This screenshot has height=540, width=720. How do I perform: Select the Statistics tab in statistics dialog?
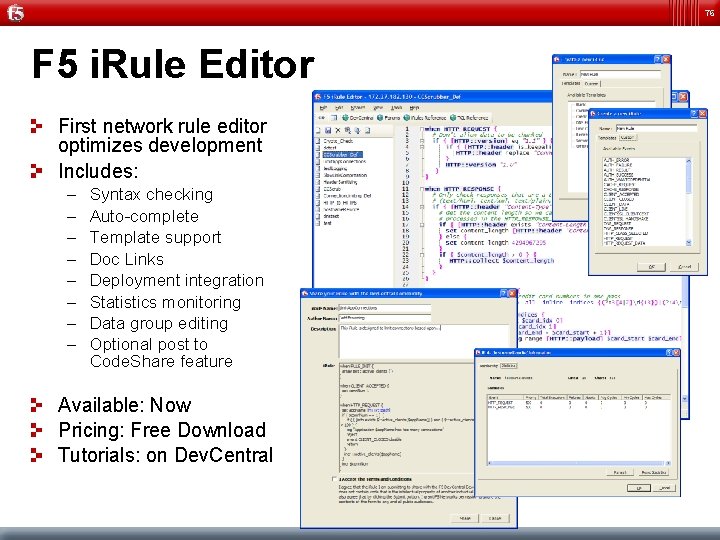click(508, 366)
